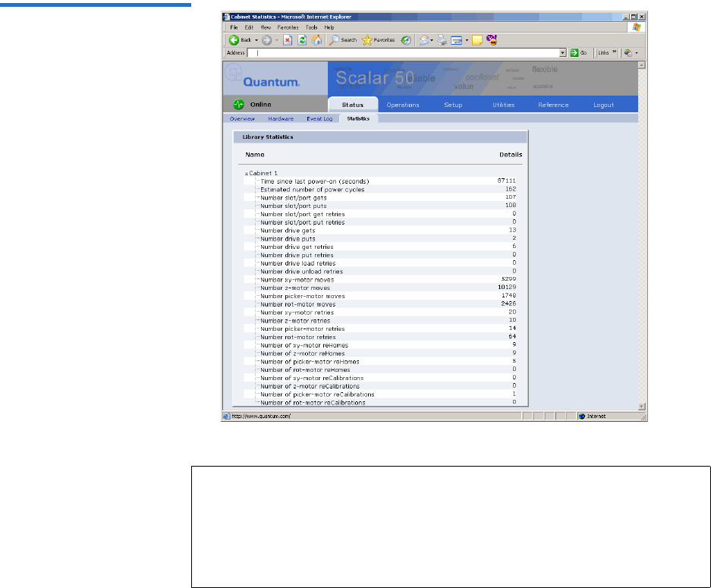Open the Back history dropdown arrow
711x588 pixels.
(x=256, y=40)
